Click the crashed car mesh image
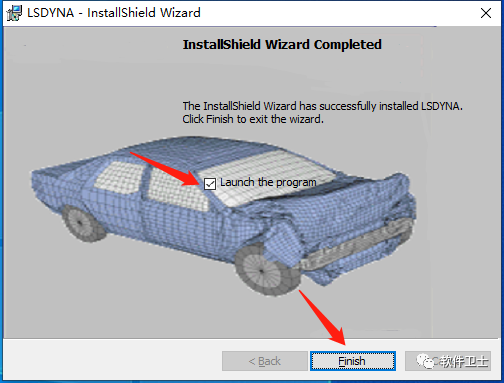 [223, 215]
